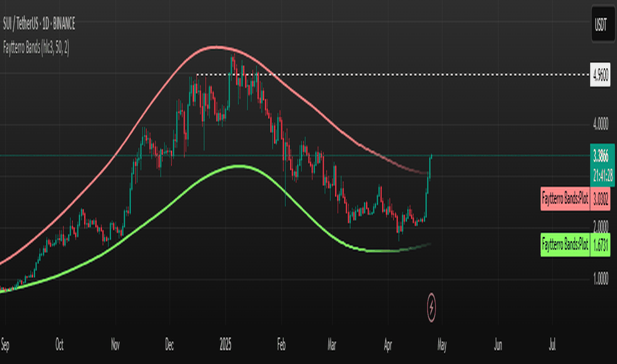
Task: Click the 1.0000 price axis label
Action: tap(600, 279)
